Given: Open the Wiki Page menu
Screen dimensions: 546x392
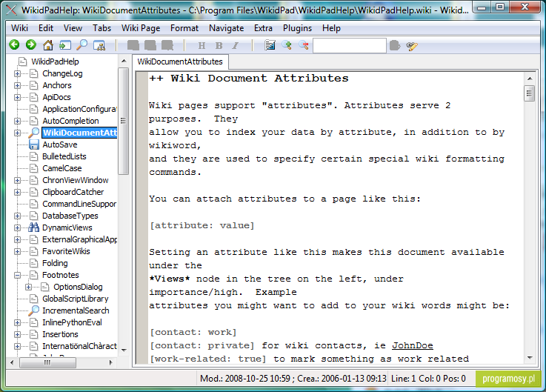Looking at the screenshot, I should pyautogui.click(x=141, y=28).
